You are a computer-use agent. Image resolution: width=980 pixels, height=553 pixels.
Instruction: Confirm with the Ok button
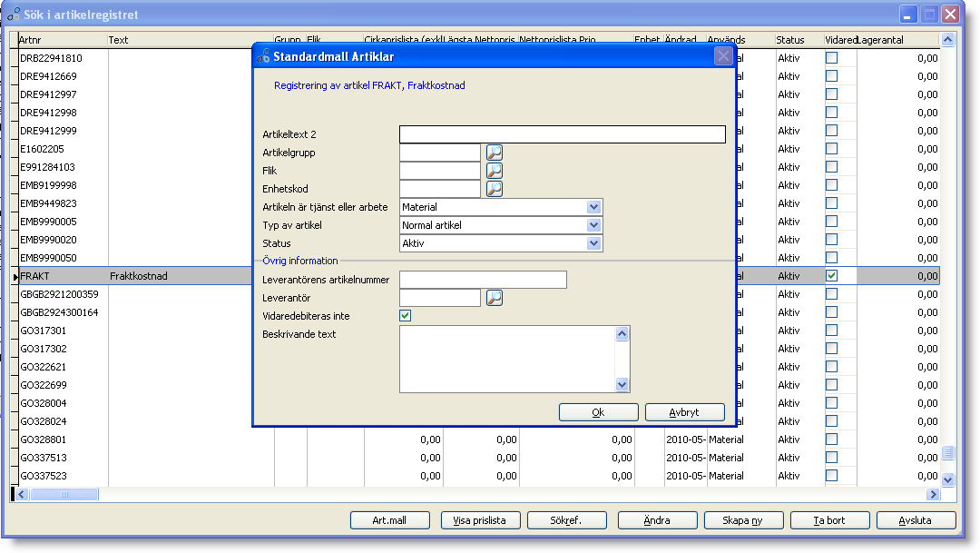point(598,412)
